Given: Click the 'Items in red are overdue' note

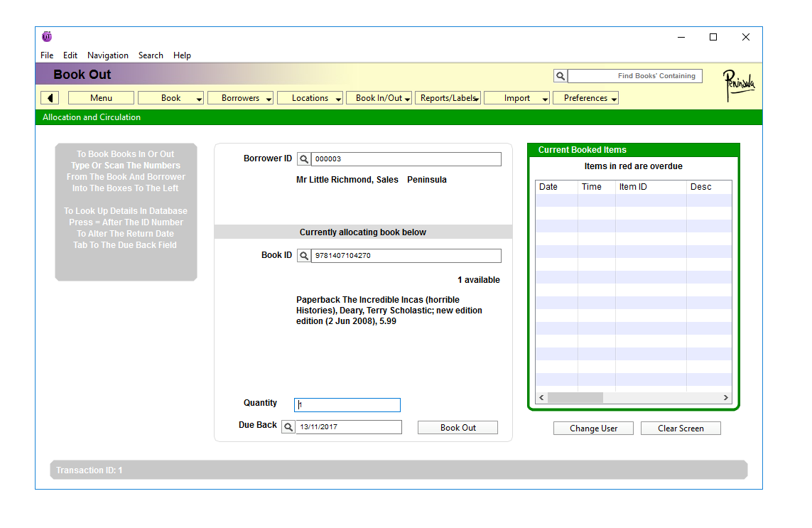Looking at the screenshot, I should (x=634, y=166).
